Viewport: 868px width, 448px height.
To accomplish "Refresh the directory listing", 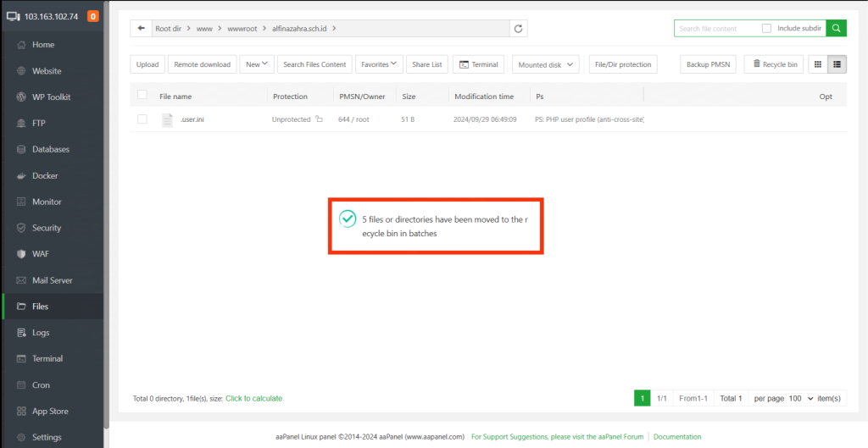I will pos(519,29).
